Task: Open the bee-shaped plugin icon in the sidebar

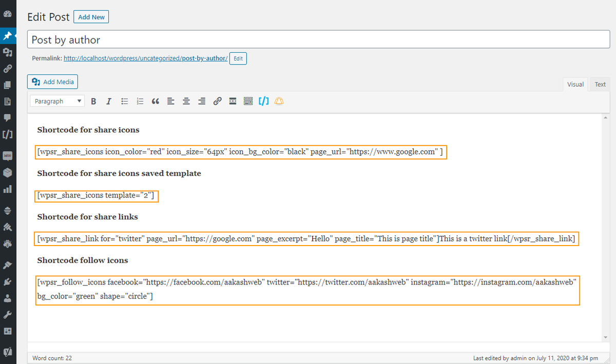Action: (x=8, y=244)
